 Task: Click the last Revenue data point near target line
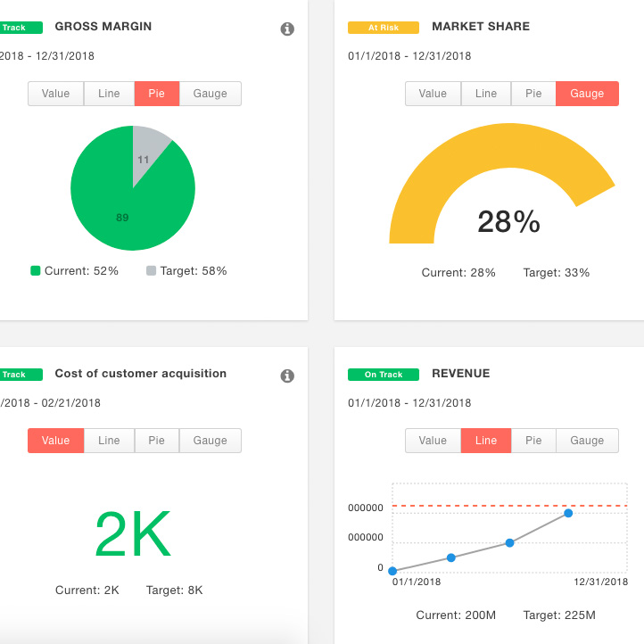[568, 513]
